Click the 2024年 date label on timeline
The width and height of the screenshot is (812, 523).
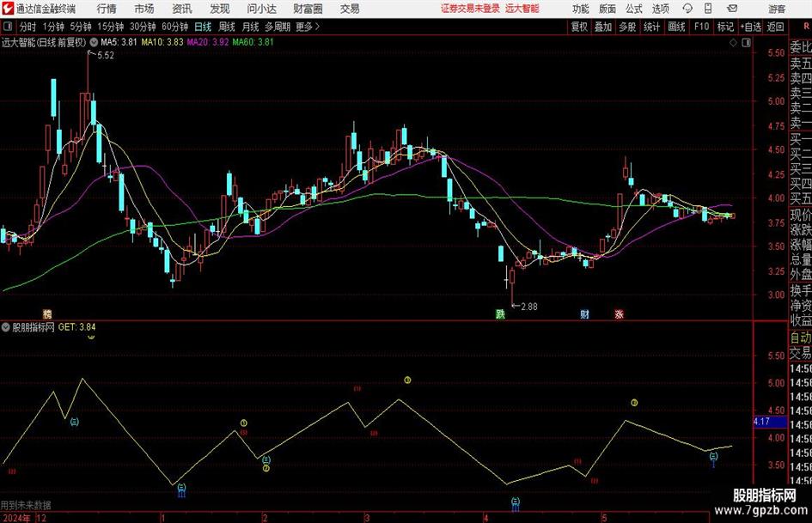coord(16,518)
